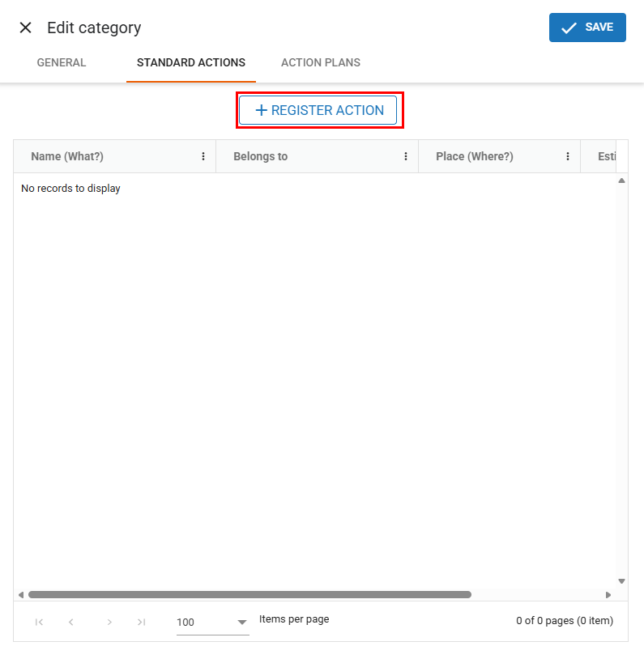Viewport: 644px width, 663px height.
Task: Click the Save button
Action: [587, 28]
